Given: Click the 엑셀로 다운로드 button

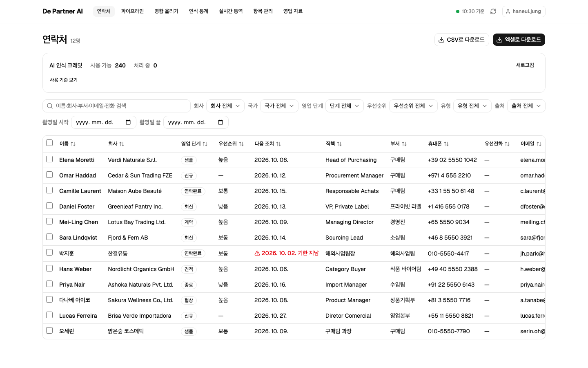Looking at the screenshot, I should point(519,40).
